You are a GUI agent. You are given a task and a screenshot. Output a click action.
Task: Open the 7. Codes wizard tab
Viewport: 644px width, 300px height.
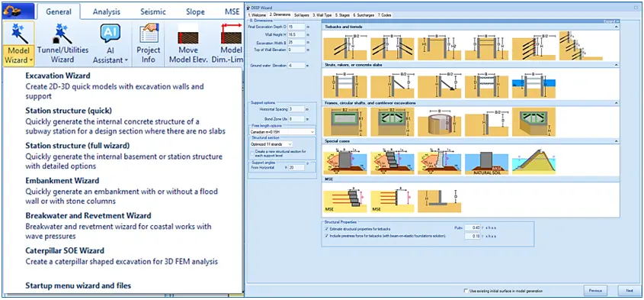point(384,15)
